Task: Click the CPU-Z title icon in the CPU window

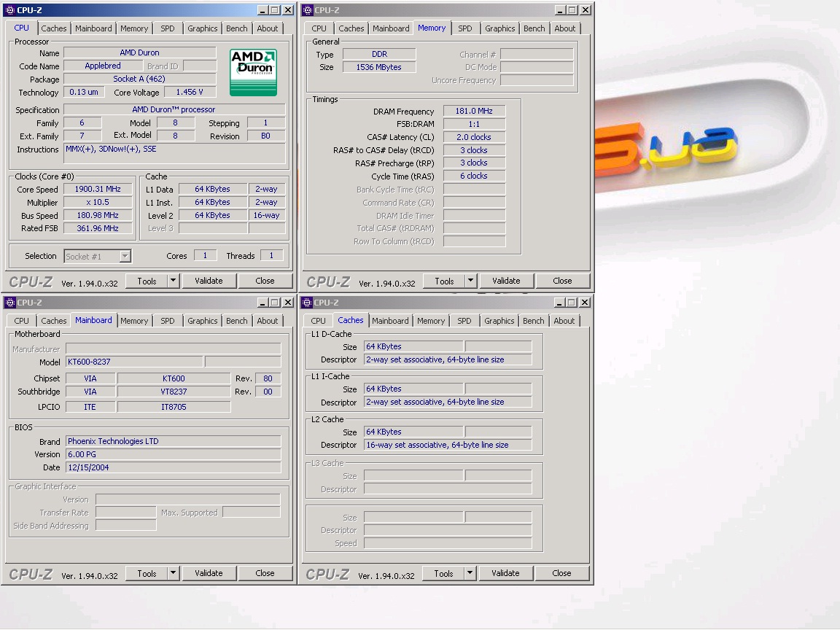Action: click(9, 10)
